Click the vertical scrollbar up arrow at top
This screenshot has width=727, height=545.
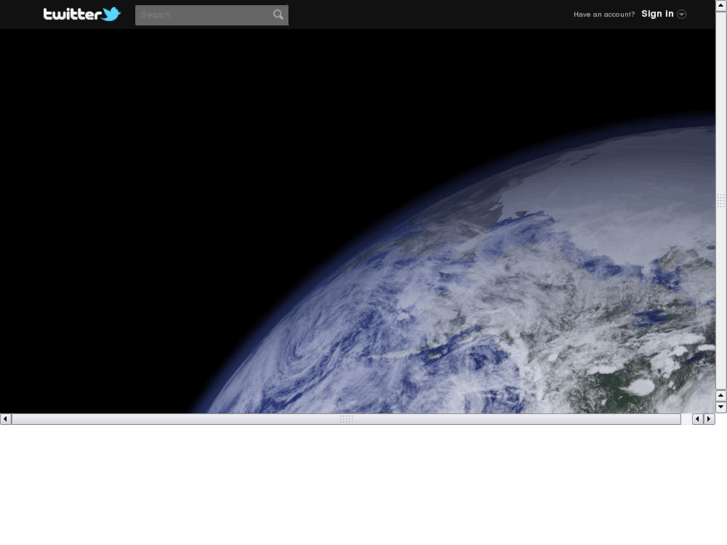coord(721,5)
